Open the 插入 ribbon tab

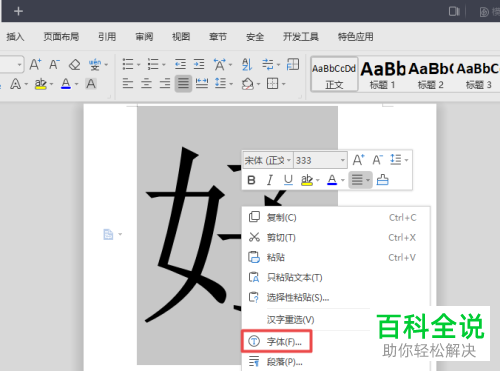click(15, 37)
